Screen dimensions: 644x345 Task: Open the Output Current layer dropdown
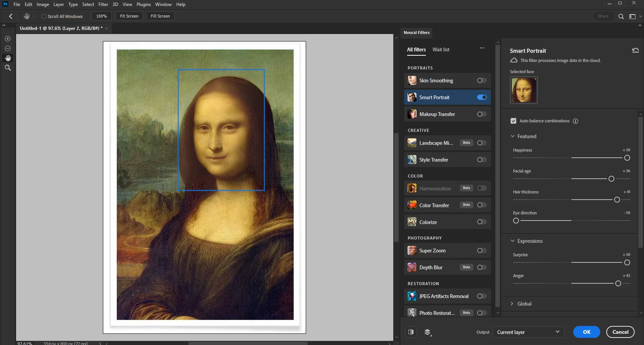click(x=528, y=332)
